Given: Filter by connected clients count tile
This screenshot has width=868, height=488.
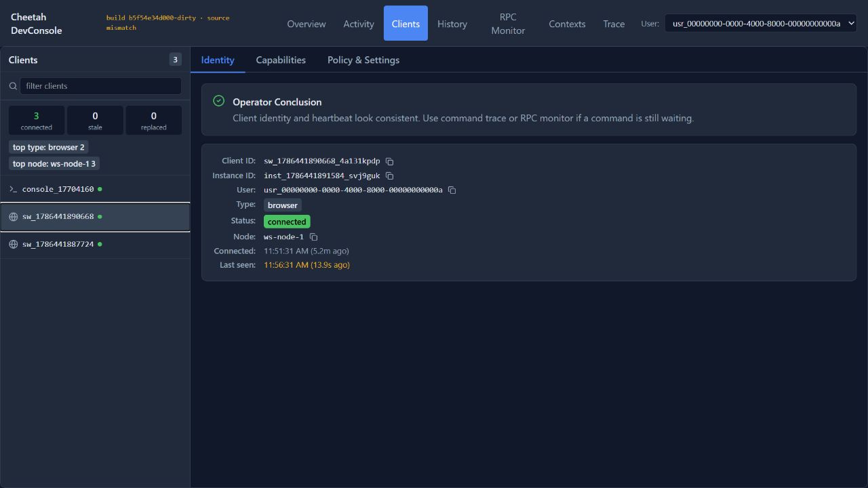Looking at the screenshot, I should tap(37, 121).
